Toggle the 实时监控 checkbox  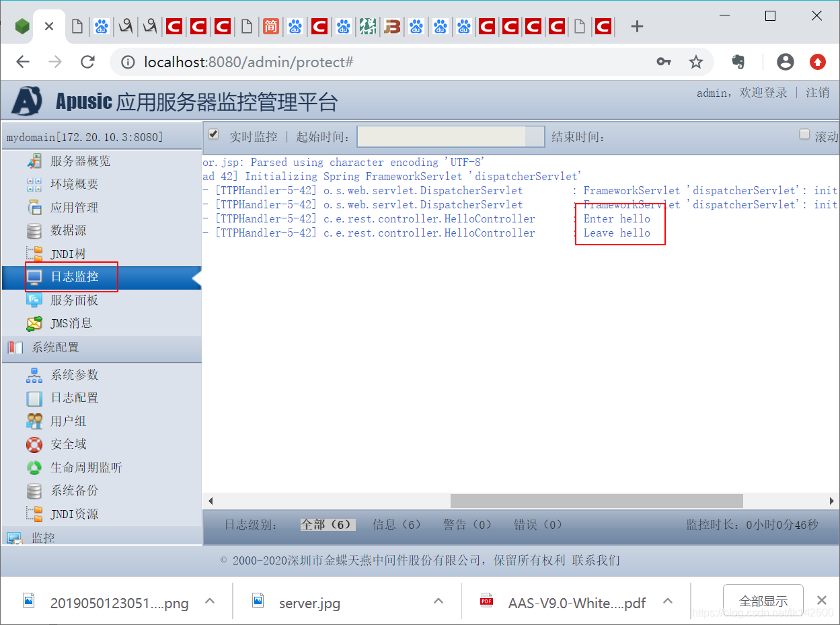click(214, 134)
